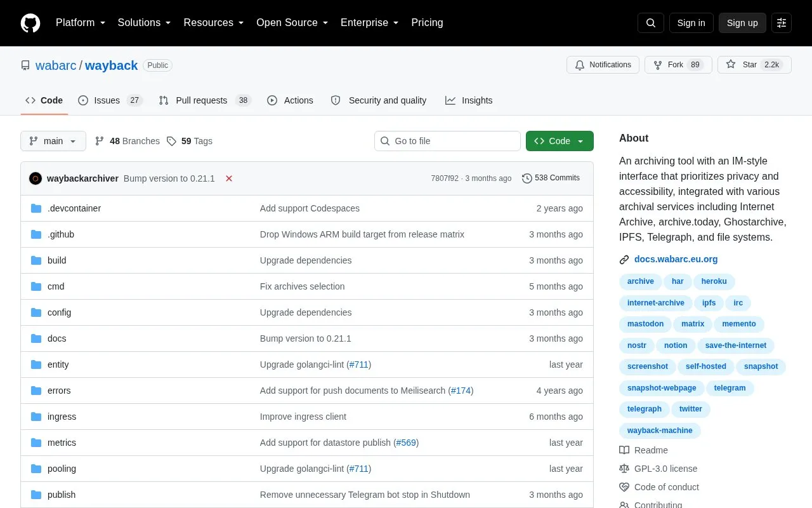Click the book icon beside Readme
812x508 pixels.
pyautogui.click(x=624, y=450)
